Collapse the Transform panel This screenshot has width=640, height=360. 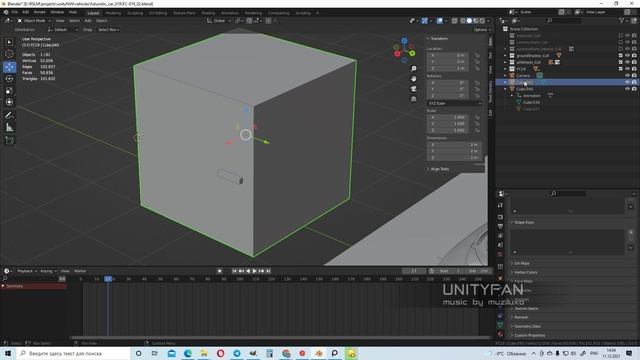coord(438,38)
